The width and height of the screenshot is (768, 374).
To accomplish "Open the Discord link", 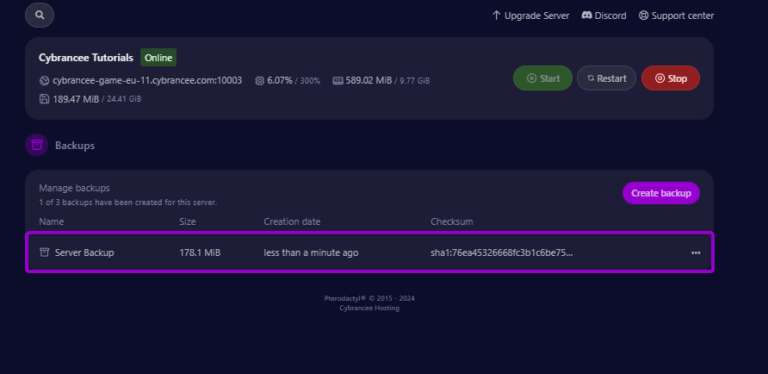I will click(x=603, y=16).
